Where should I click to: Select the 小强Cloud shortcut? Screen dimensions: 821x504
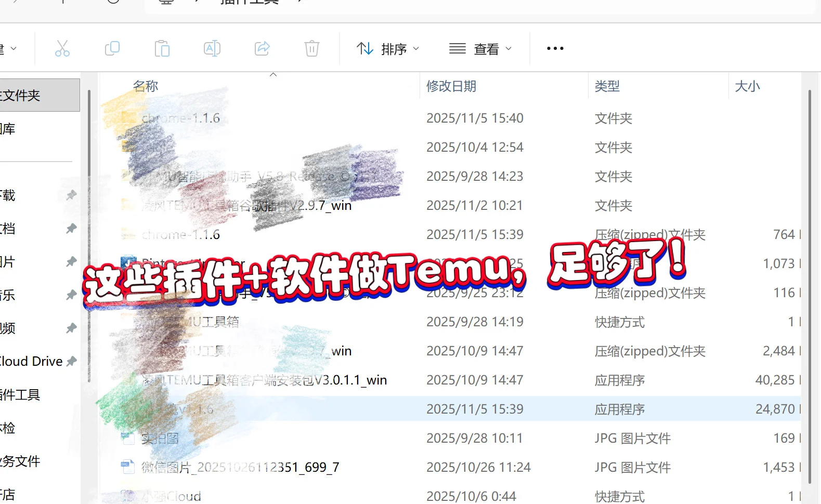point(171,496)
